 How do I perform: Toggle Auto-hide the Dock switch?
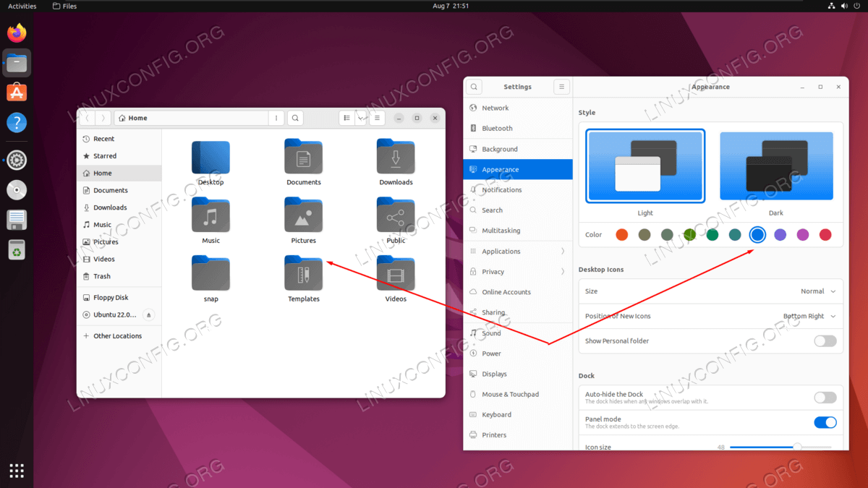click(x=825, y=398)
